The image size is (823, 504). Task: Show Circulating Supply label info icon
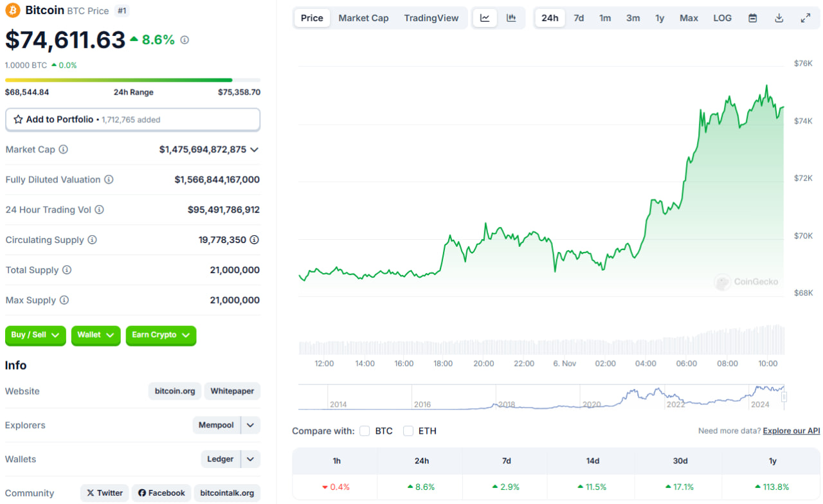(x=92, y=240)
